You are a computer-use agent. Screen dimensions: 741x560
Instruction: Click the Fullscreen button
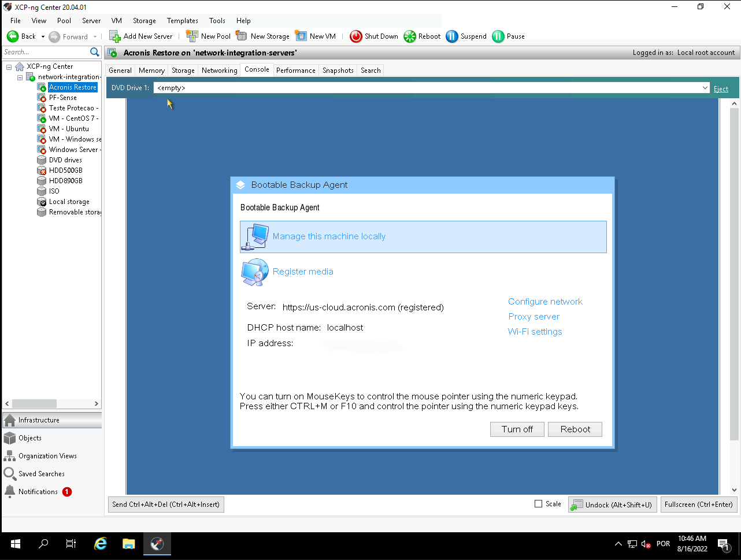tap(699, 505)
